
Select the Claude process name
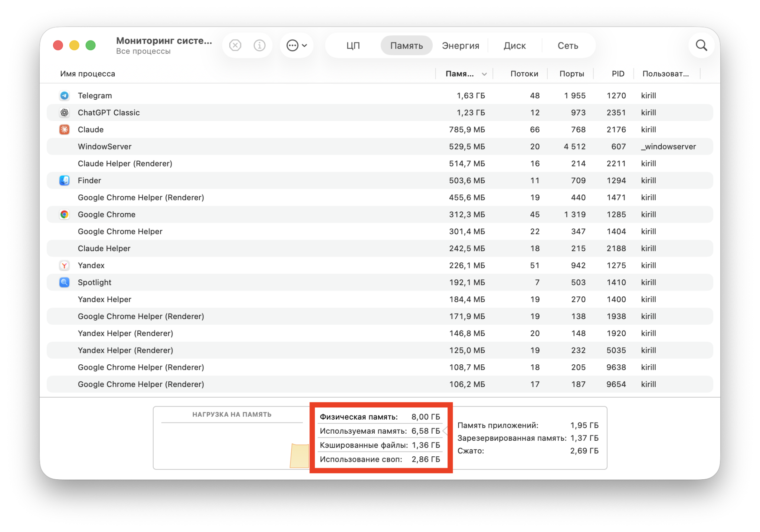click(x=91, y=129)
